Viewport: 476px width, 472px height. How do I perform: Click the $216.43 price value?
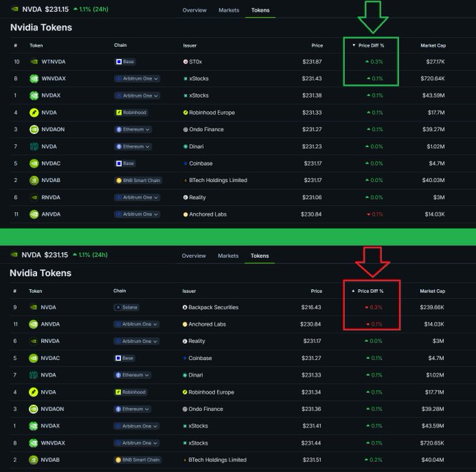pyautogui.click(x=311, y=307)
